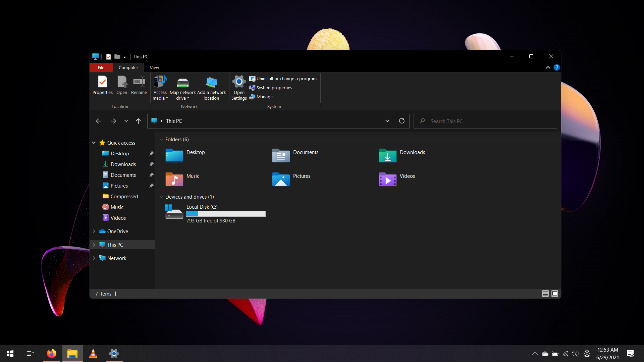Image resolution: width=644 pixels, height=362 pixels.
Task: Expand the OneDrive tree item
Action: tap(94, 231)
